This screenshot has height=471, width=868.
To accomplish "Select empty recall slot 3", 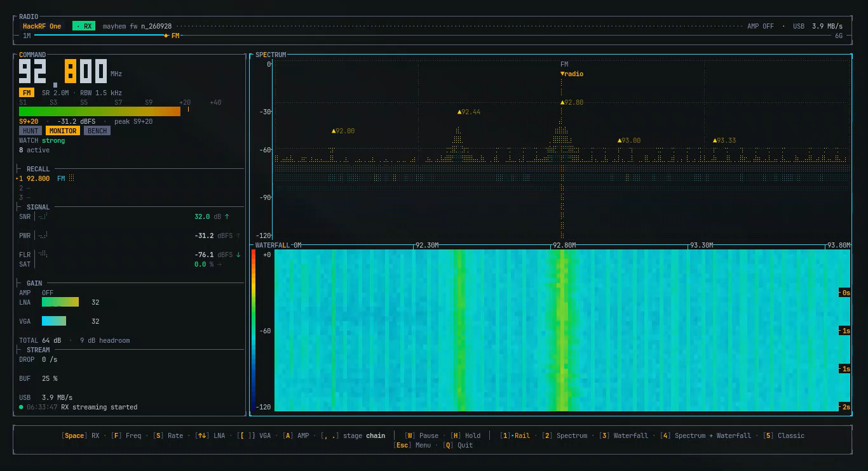I will (25, 197).
